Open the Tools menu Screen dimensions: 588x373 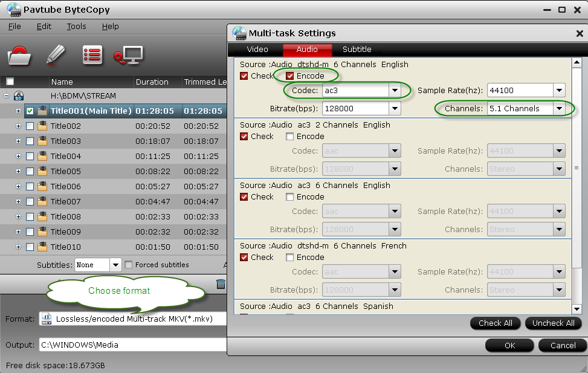77,26
